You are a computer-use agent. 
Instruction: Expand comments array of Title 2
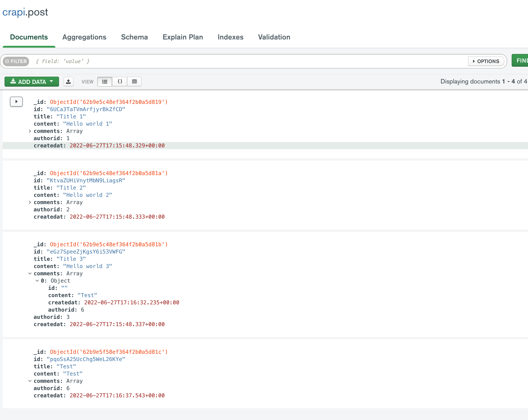[x=30, y=202]
